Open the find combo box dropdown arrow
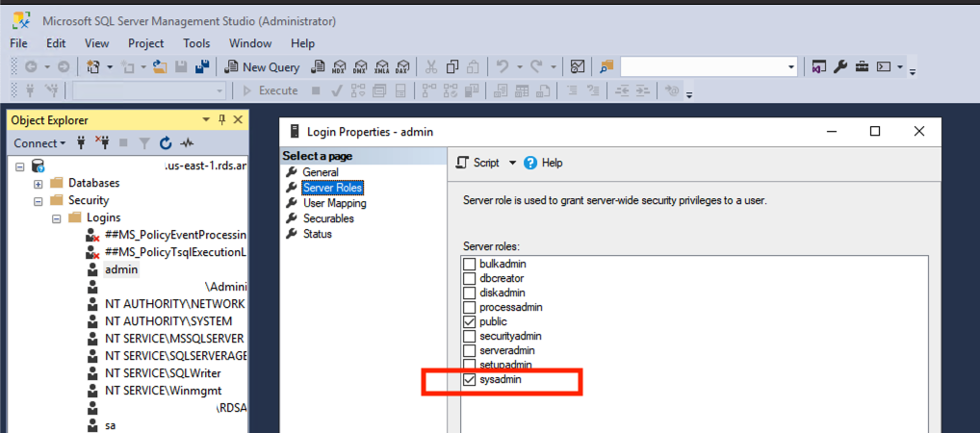Screen dimensions: 980x433 pyautogui.click(x=791, y=66)
